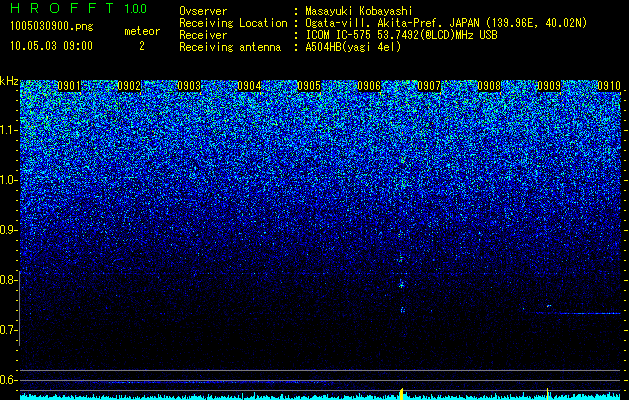
Task: Select the 0.9 frequency axis label
Action: coord(9,230)
